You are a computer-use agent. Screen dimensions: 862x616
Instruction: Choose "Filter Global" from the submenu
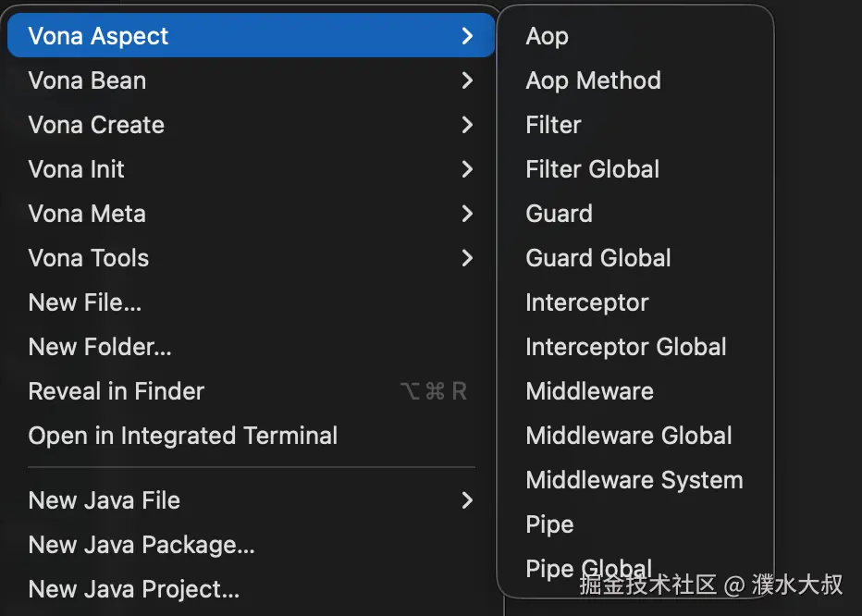point(592,169)
